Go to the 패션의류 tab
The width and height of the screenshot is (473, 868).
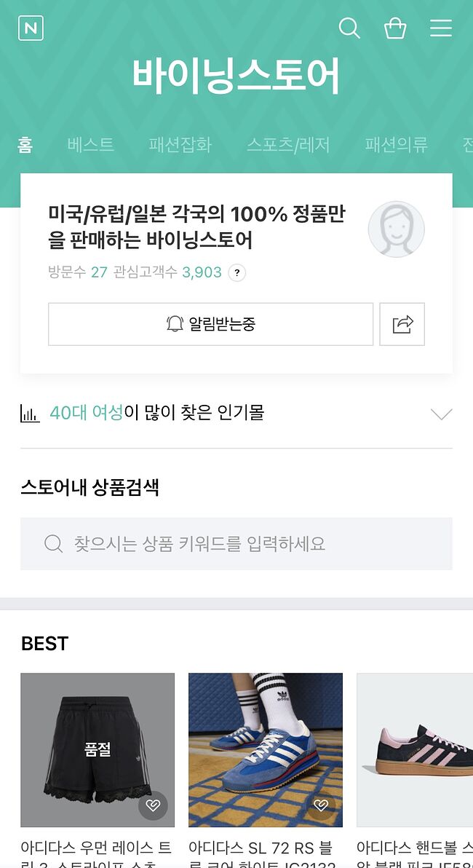[x=396, y=144]
